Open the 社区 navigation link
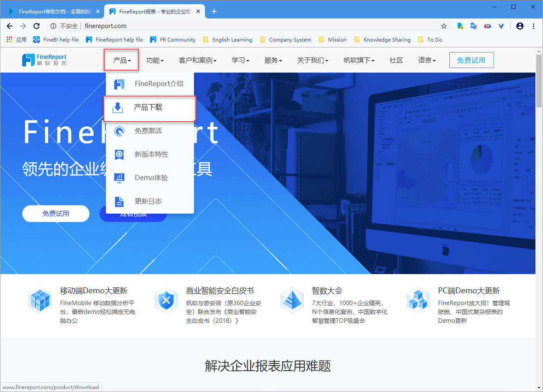543x392 pixels. click(396, 60)
